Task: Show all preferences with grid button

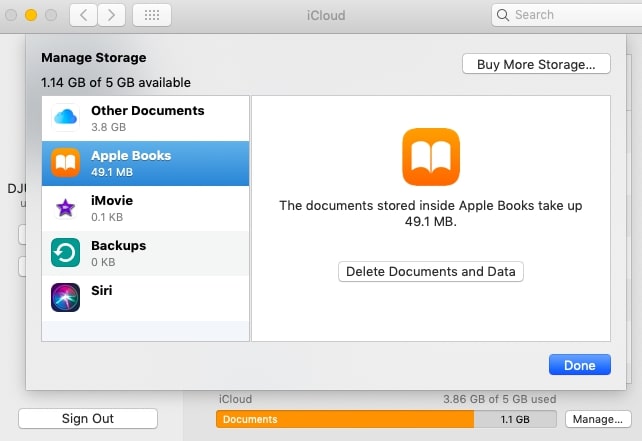Action: pyautogui.click(x=152, y=15)
